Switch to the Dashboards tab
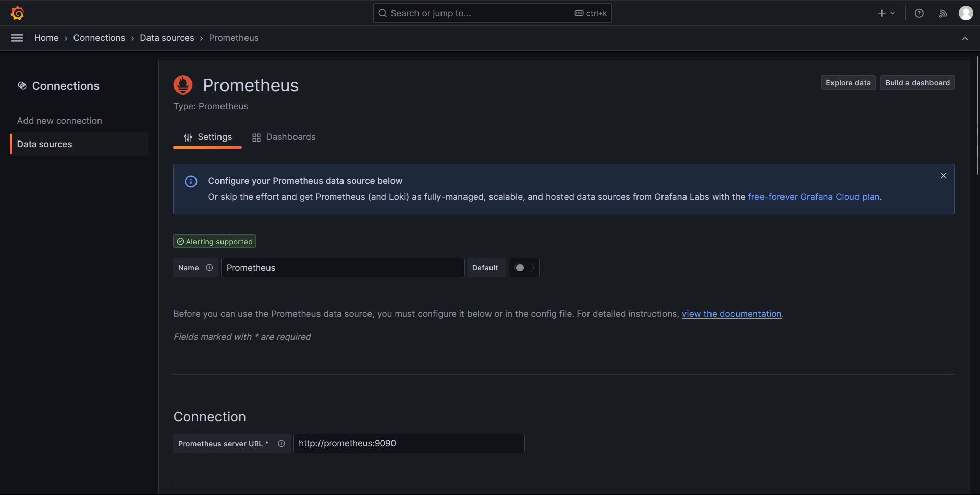This screenshot has width=980, height=495. point(284,137)
